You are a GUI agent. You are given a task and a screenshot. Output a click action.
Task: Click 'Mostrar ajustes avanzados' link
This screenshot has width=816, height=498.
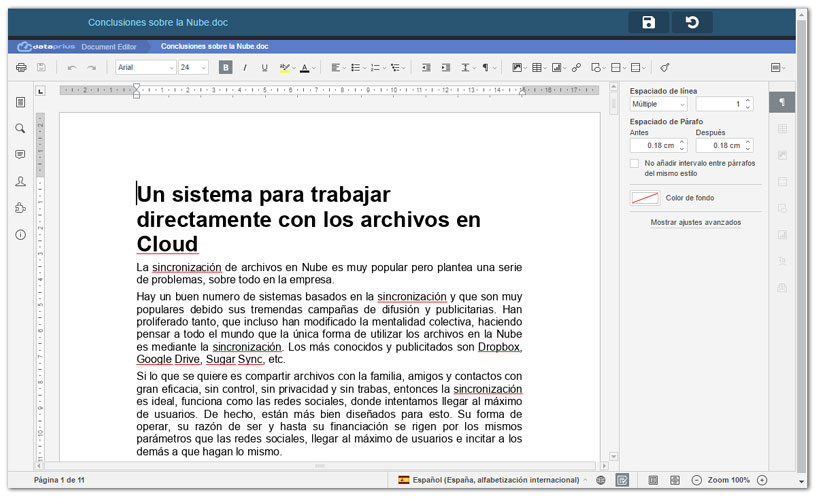click(695, 222)
